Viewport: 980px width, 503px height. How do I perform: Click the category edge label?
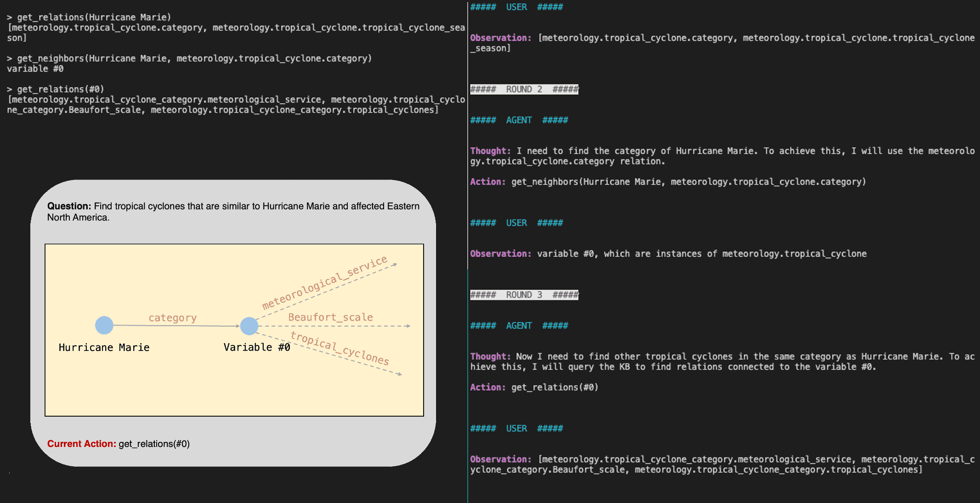click(173, 318)
